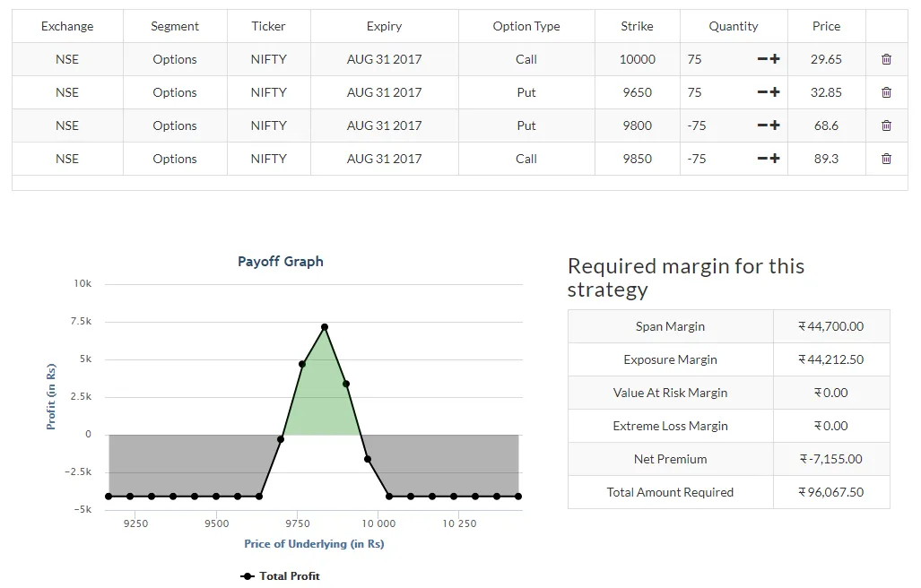Select the Expiry column header
Image resolution: width=921 pixels, height=588 pixels.
coord(384,26)
